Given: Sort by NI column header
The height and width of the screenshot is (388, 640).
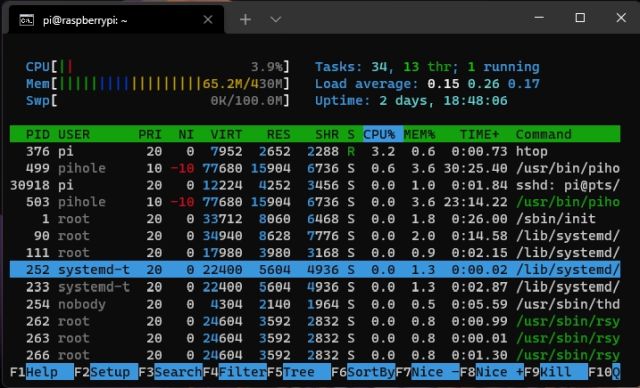Looking at the screenshot, I should click(186, 134).
